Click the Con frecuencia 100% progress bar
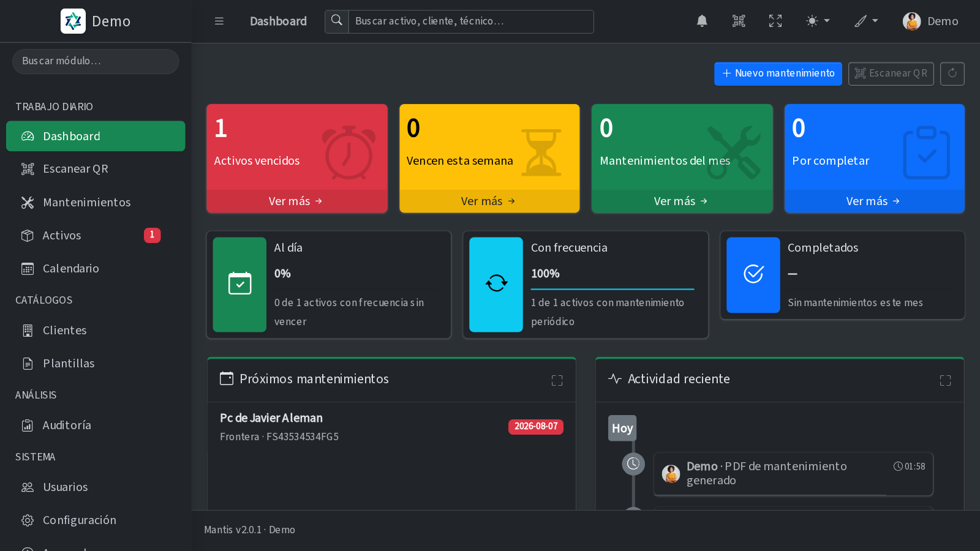The width and height of the screenshot is (980, 551). [612, 289]
